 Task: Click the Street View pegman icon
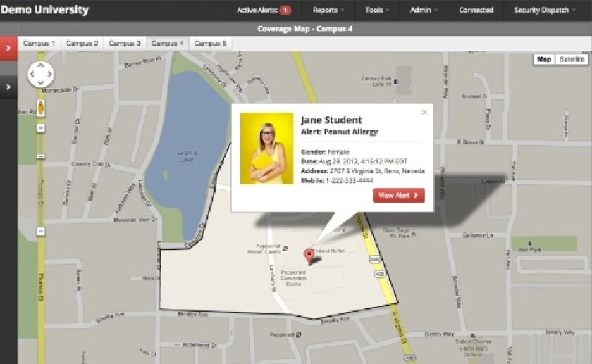click(x=41, y=108)
